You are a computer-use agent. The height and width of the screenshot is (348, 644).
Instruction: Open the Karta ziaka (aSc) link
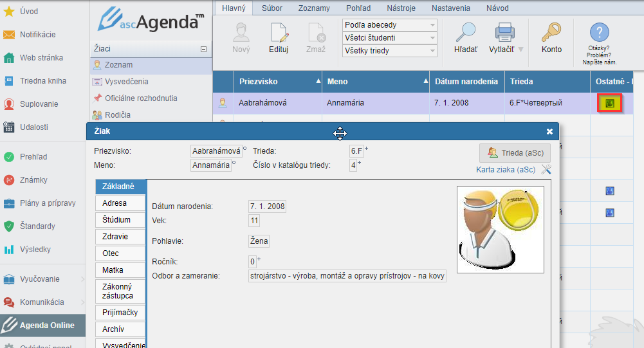(x=506, y=170)
